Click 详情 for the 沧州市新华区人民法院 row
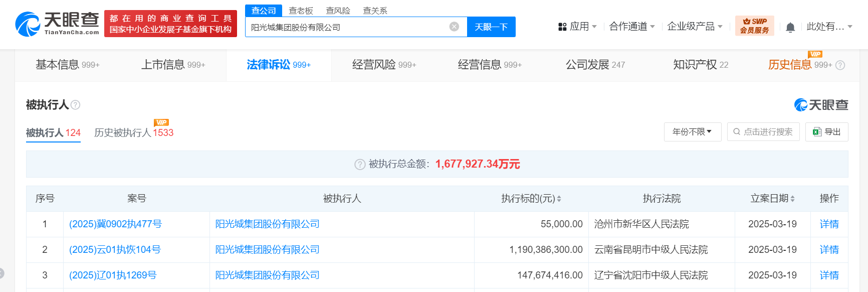868x292 pixels. point(829,224)
